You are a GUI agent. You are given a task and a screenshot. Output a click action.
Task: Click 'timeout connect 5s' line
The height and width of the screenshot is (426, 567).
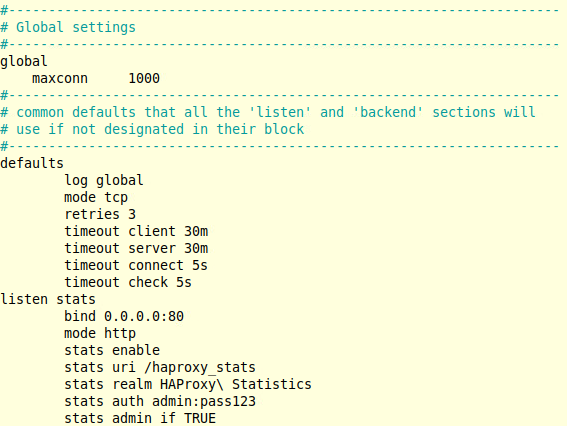tap(136, 265)
